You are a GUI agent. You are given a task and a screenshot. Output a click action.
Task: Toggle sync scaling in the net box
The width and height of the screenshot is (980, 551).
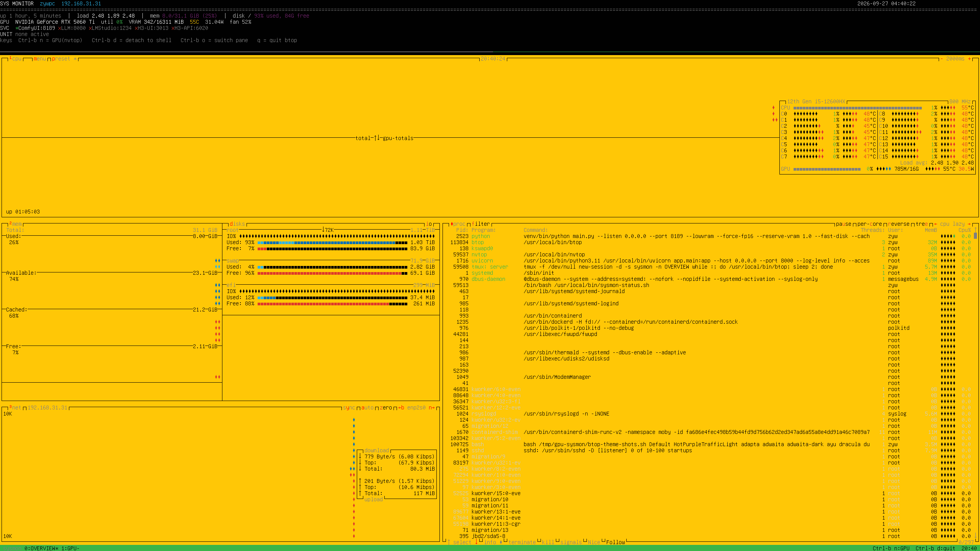click(349, 408)
